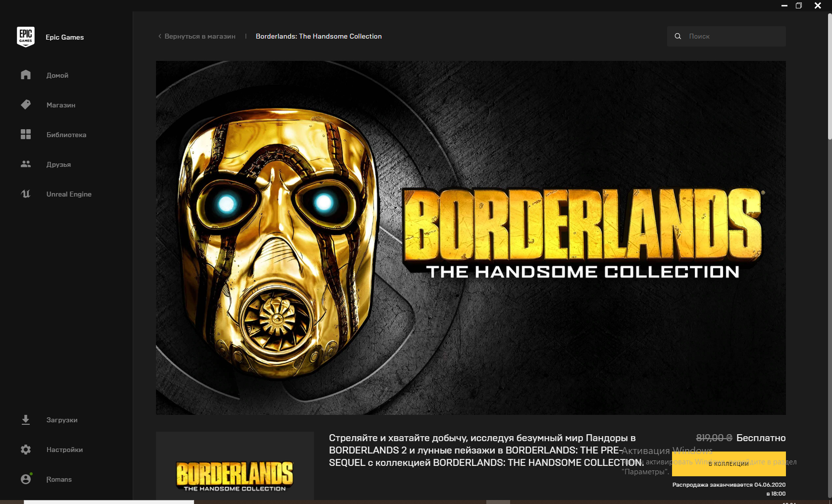Click the Epic Games title text

[x=65, y=37]
